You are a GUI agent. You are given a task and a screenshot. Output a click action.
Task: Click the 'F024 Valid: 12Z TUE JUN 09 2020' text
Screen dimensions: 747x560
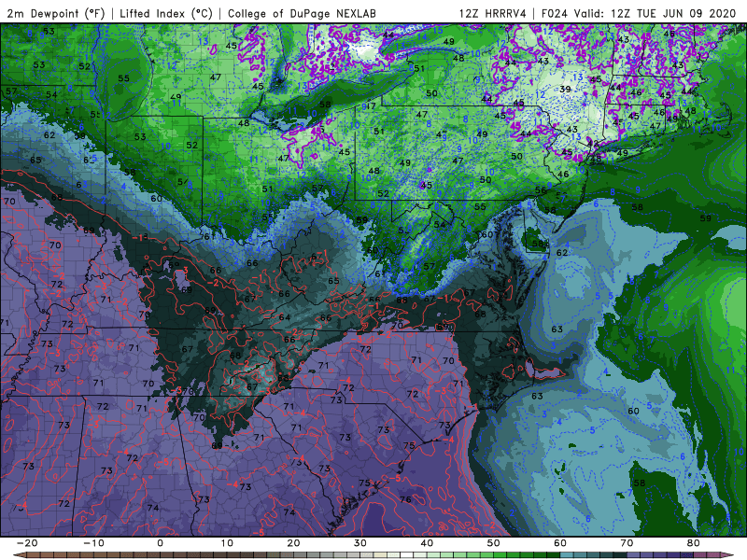coord(640,13)
